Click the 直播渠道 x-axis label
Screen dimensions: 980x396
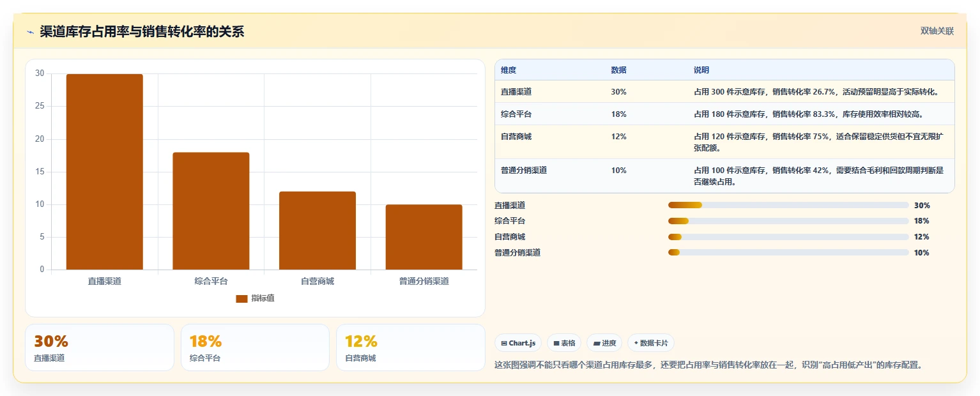(105, 281)
